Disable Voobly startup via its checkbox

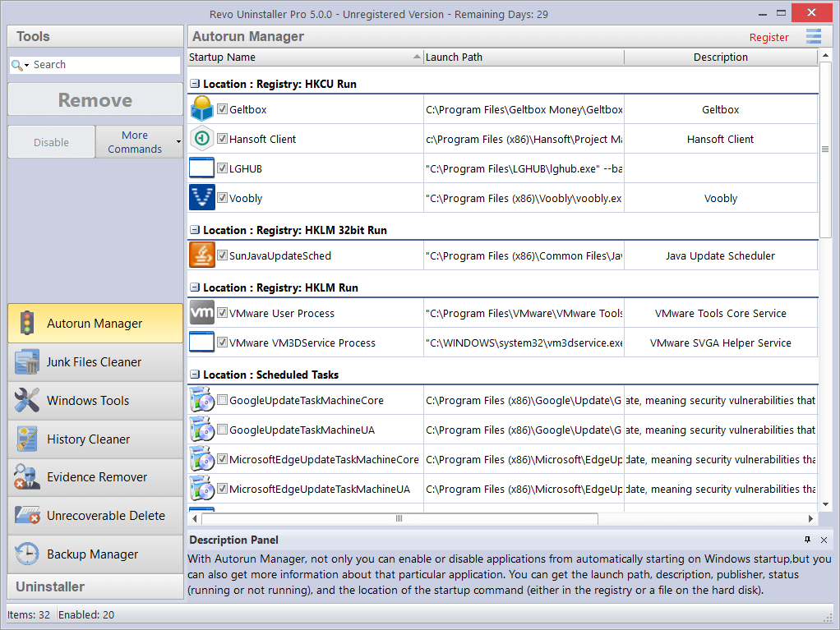coord(222,197)
